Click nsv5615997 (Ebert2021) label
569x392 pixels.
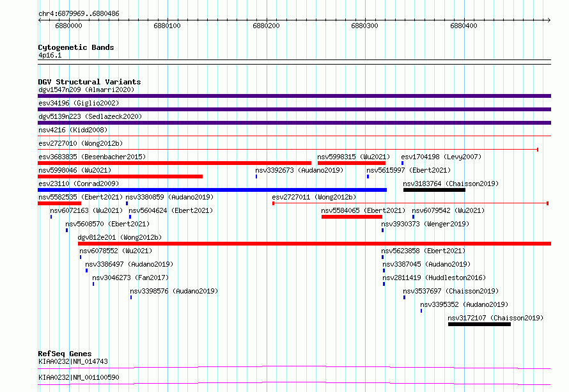[x=409, y=170]
